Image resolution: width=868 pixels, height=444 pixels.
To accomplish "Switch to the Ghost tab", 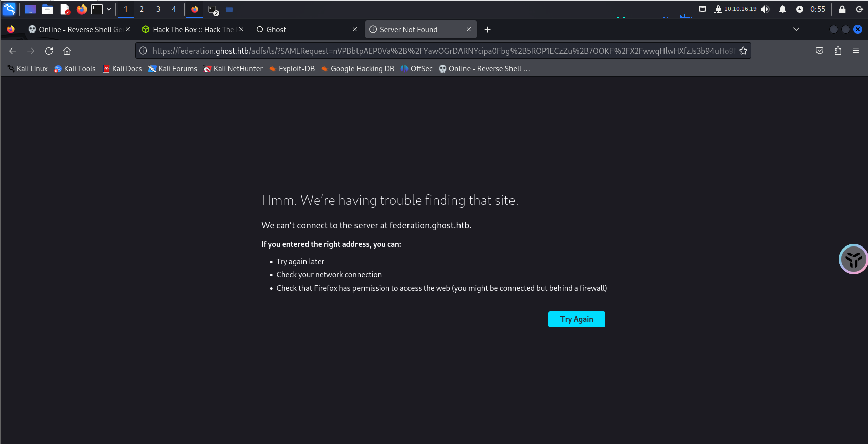I will coord(303,30).
